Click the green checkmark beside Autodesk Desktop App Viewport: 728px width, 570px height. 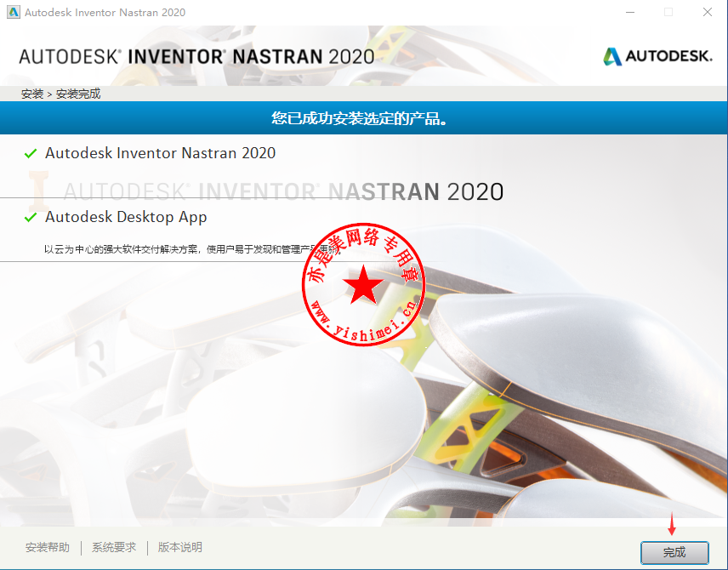[x=31, y=217]
